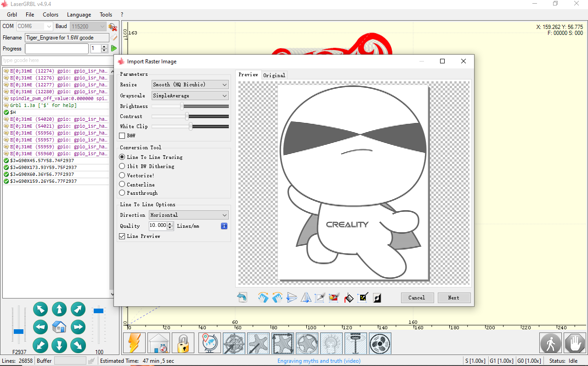Image resolution: width=588 pixels, height=366 pixels.
Task: Click the blue quality info icon
Action: pos(224,226)
